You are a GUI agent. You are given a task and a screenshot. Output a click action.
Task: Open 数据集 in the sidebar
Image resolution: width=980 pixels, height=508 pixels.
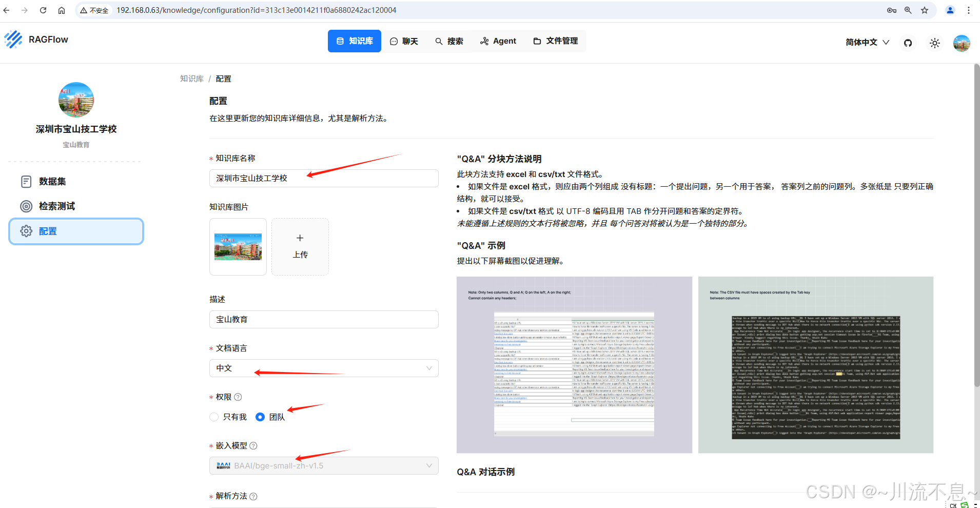point(76,182)
